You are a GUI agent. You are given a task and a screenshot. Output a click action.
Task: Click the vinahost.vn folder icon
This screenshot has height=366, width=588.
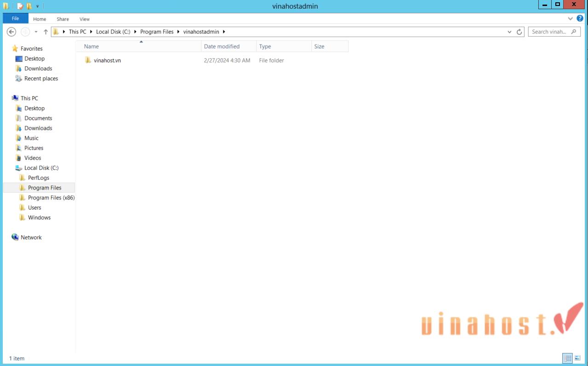pos(88,60)
